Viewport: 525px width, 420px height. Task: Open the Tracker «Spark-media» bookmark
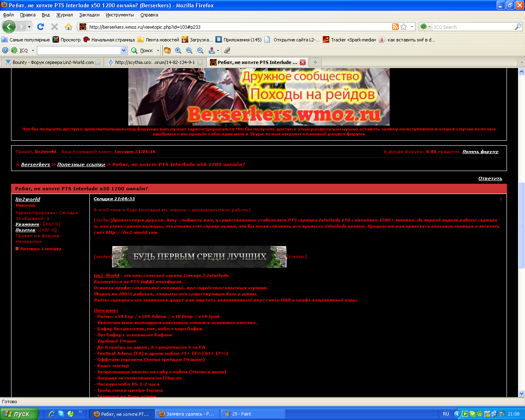[x=349, y=40]
